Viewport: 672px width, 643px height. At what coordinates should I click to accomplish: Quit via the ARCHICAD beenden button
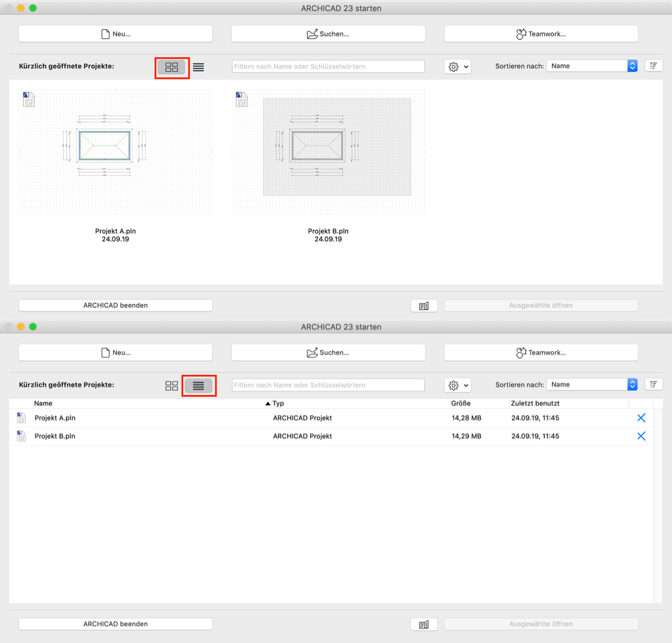pos(115,305)
